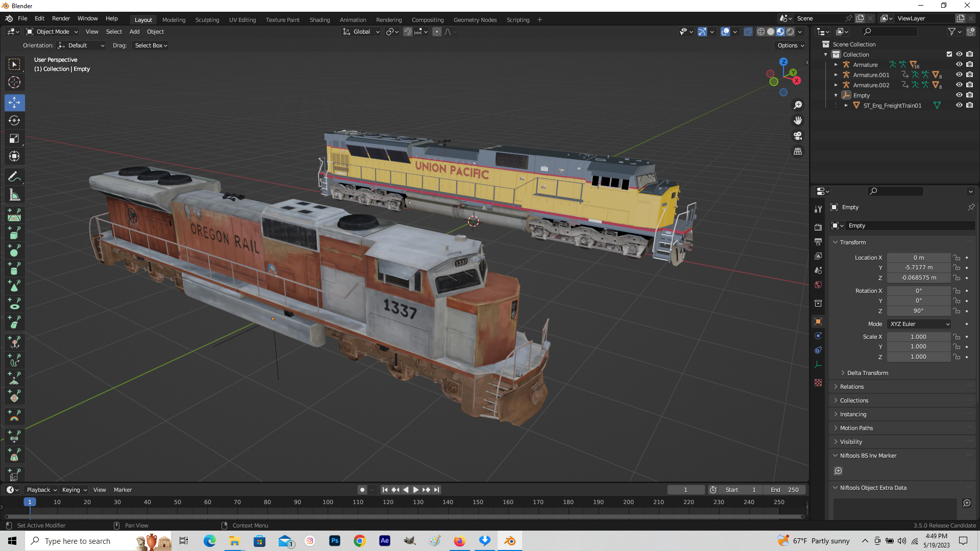Collapse the Empty item in the outliner
Viewport: 980px width, 551px height.
(x=836, y=95)
